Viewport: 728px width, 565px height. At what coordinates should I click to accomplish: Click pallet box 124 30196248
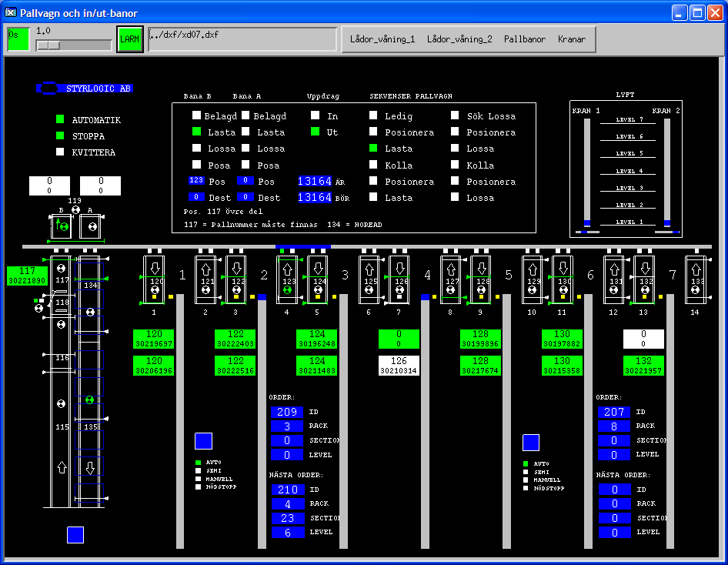click(317, 339)
